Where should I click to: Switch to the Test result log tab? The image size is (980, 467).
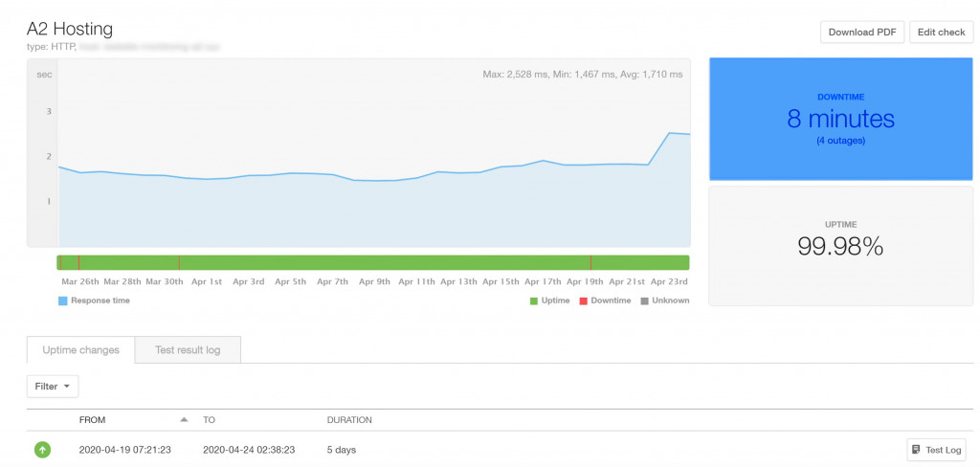[188, 350]
